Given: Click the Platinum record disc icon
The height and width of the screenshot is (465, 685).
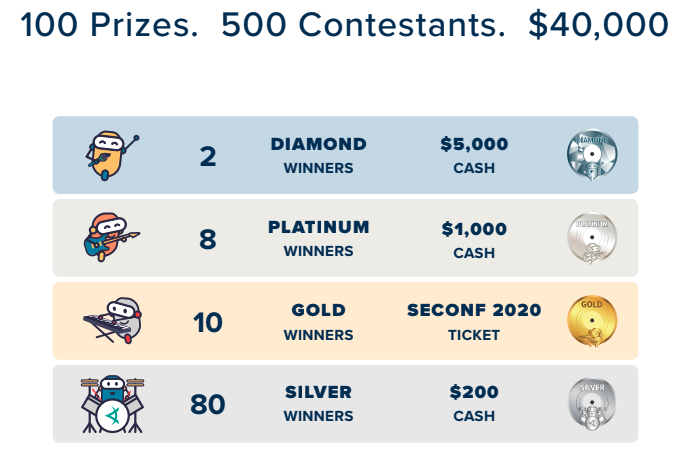Looking at the screenshot, I should (x=591, y=238).
